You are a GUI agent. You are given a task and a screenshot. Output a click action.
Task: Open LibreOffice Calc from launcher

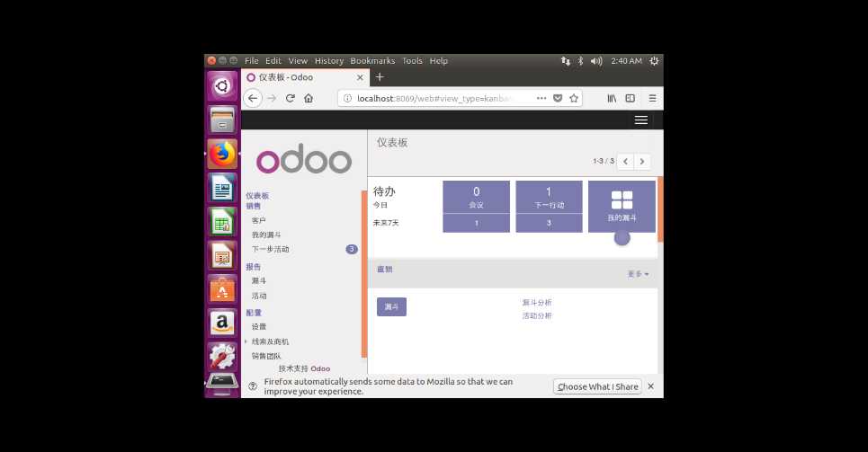[x=222, y=222]
